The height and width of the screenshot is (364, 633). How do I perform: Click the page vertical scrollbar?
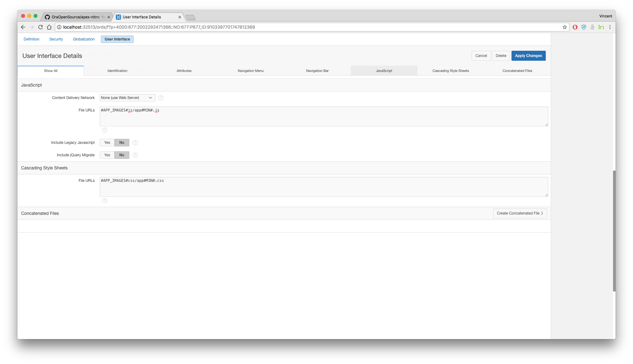pyautogui.click(x=614, y=230)
